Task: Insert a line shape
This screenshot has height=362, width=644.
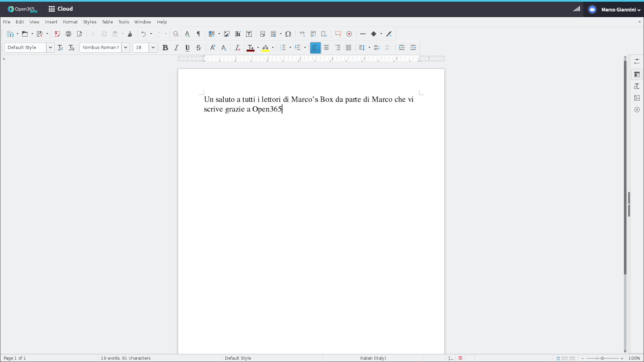Action: (363, 34)
